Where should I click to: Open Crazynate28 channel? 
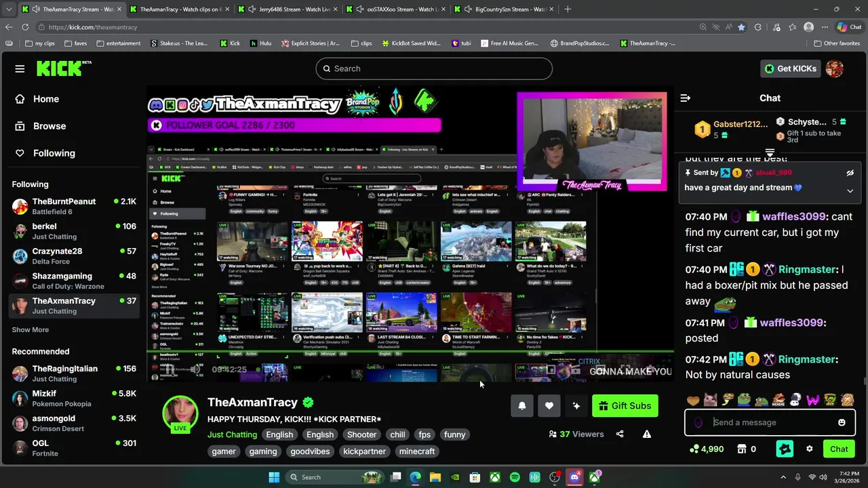coord(74,256)
